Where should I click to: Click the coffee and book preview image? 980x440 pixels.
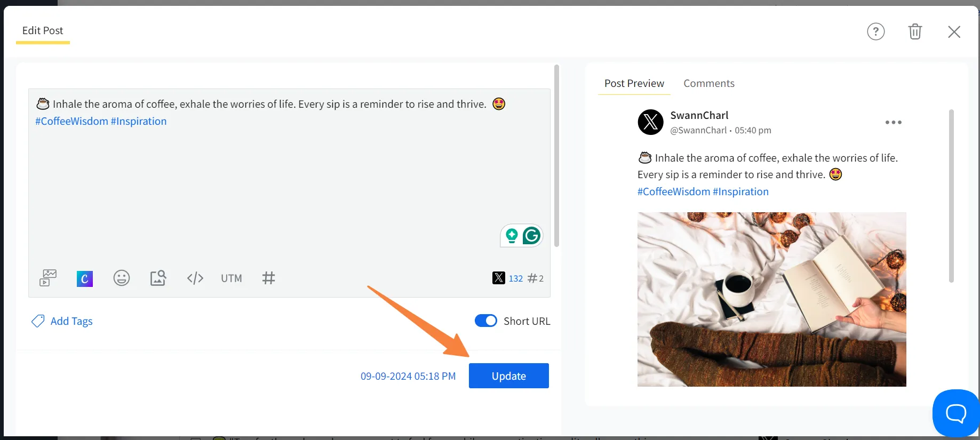coord(772,299)
